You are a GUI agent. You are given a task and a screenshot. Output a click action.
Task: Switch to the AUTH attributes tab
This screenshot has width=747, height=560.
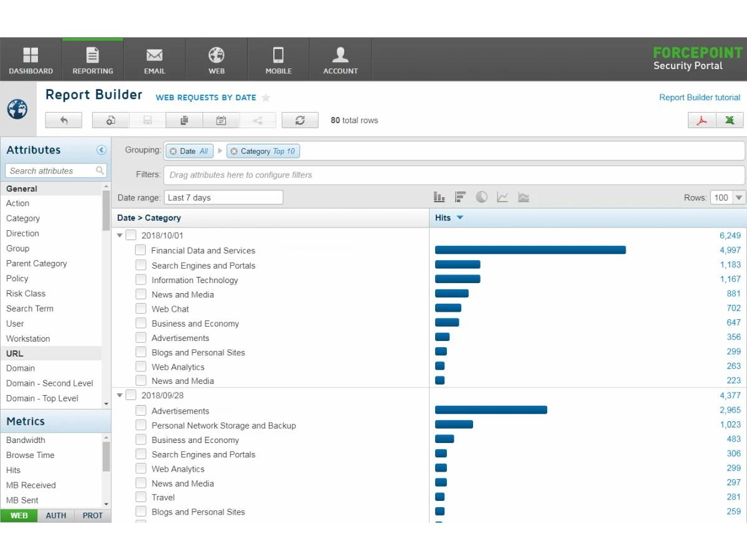(x=56, y=516)
